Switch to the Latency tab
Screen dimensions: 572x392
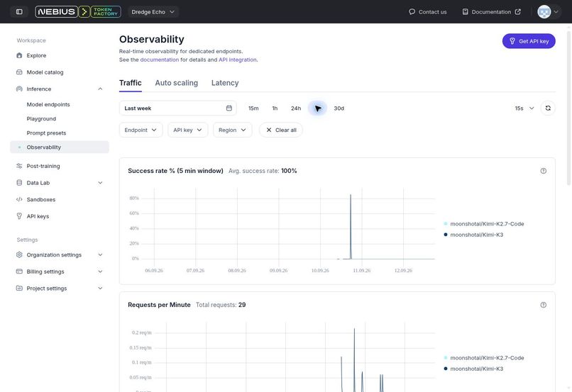coord(225,83)
